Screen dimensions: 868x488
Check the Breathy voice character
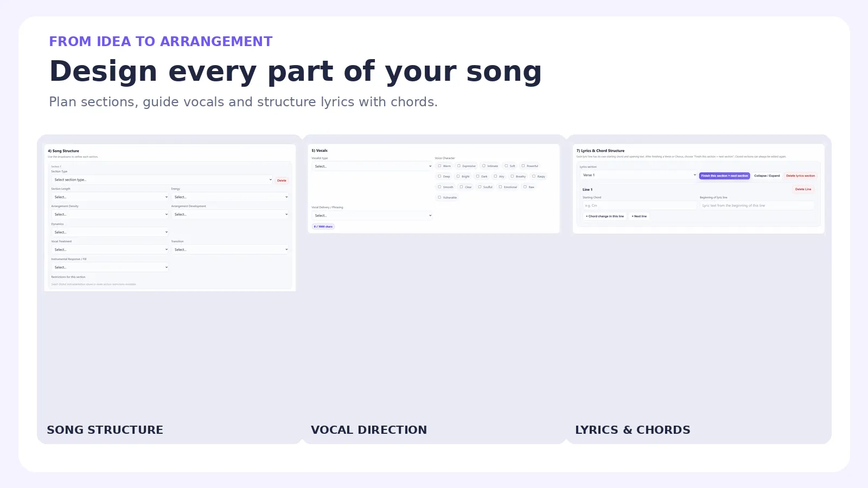pos(512,176)
